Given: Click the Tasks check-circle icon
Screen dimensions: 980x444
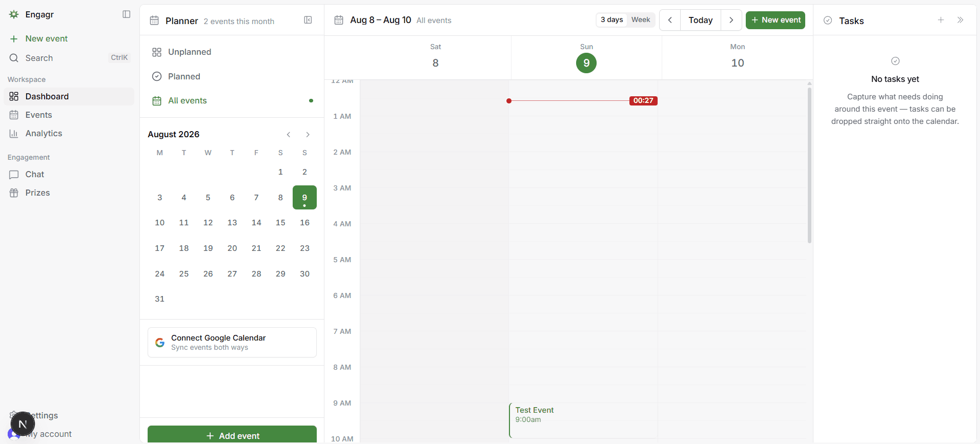Looking at the screenshot, I should pos(828,20).
